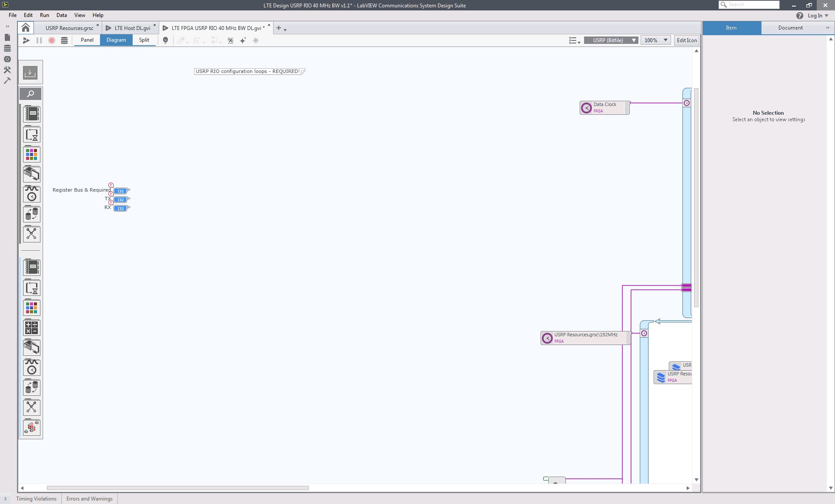835x504 pixels.
Task: Close the LTE Host DL.gvi tab
Action: (x=154, y=25)
